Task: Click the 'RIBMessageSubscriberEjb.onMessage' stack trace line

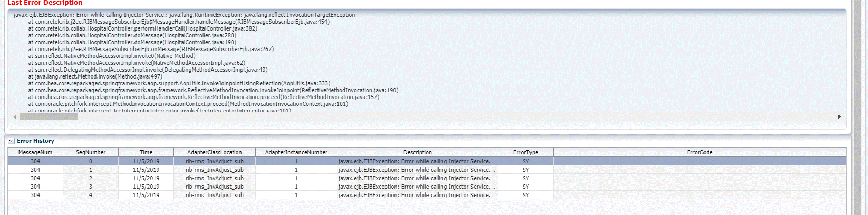Action: (151, 49)
